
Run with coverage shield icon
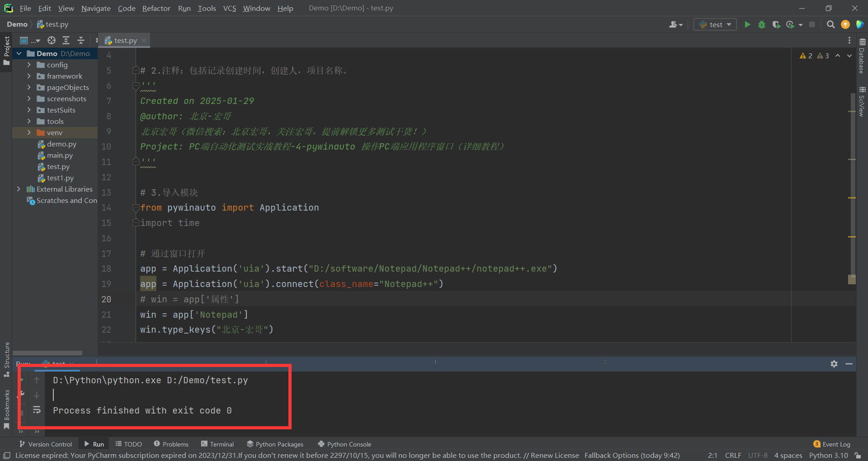pos(776,24)
